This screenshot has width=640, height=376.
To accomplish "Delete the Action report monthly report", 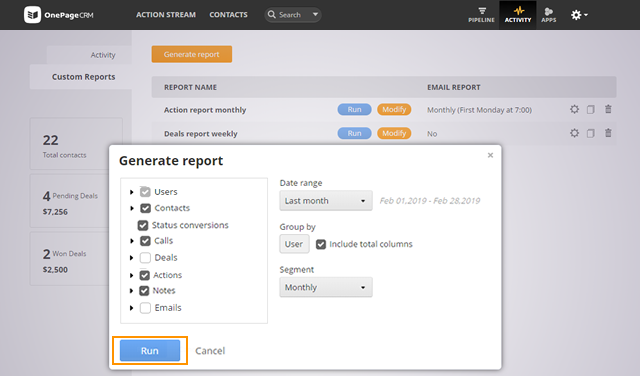I will click(x=608, y=109).
